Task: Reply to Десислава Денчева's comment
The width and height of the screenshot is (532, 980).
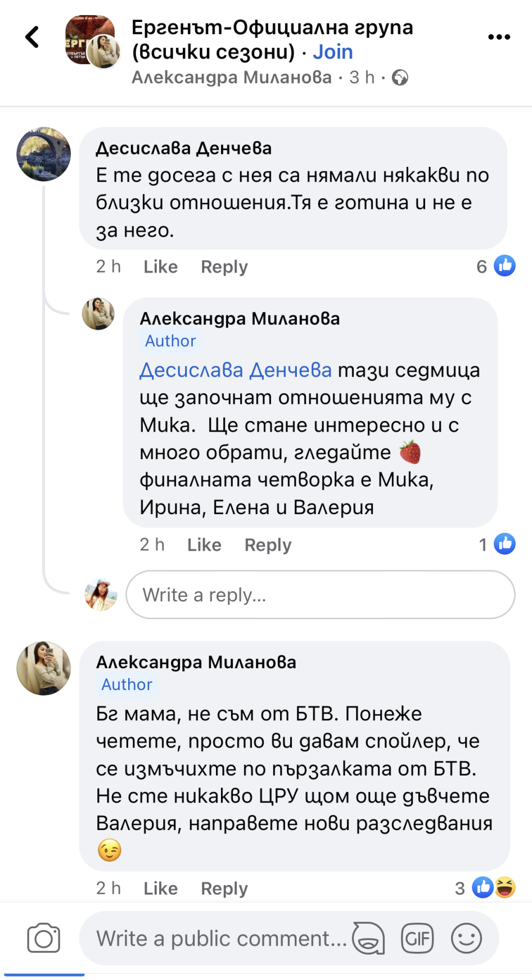Action: coord(224,267)
